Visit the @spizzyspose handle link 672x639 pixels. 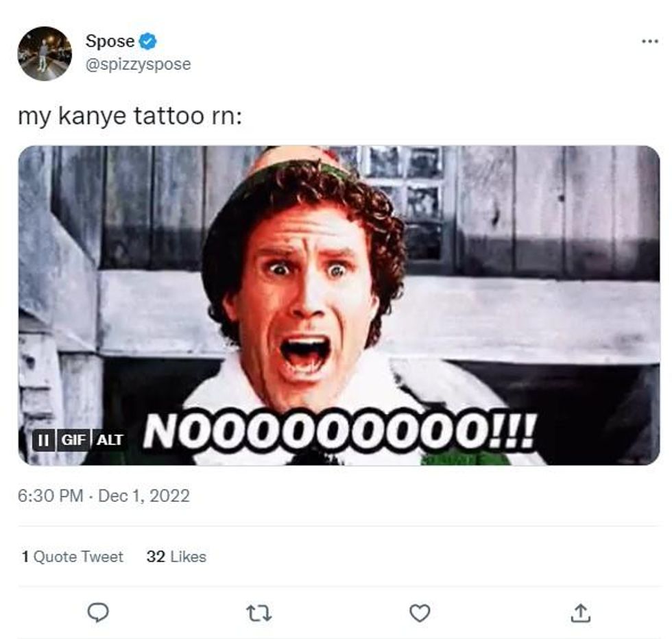point(138,64)
